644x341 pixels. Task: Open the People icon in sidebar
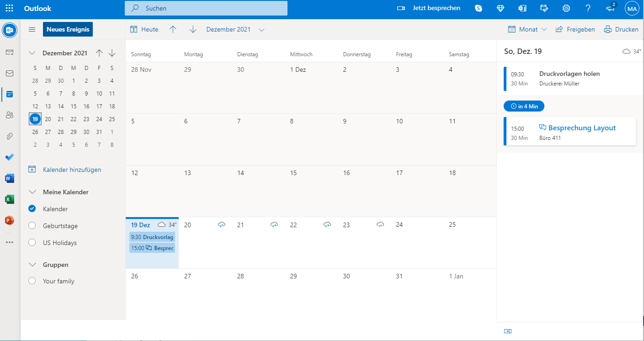click(x=10, y=115)
